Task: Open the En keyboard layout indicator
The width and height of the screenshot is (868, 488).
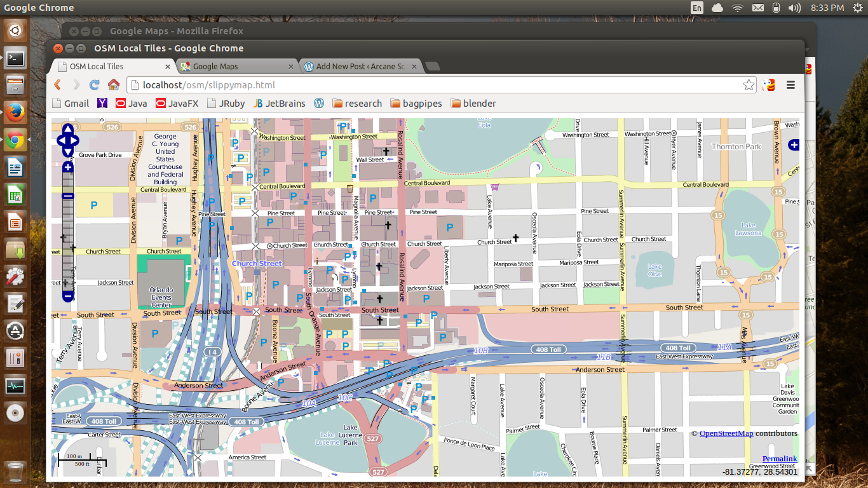Action: pos(697,8)
